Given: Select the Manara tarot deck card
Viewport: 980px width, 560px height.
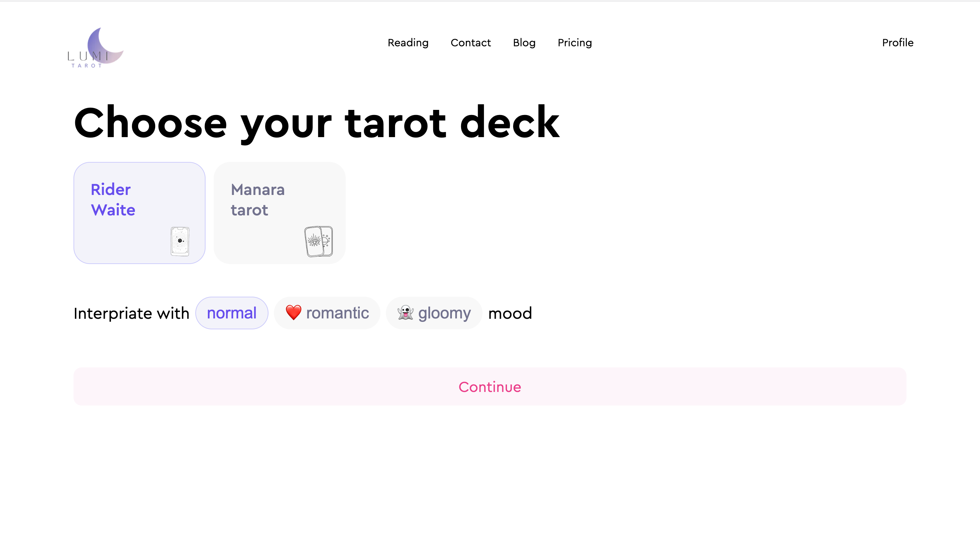Looking at the screenshot, I should click(x=280, y=213).
